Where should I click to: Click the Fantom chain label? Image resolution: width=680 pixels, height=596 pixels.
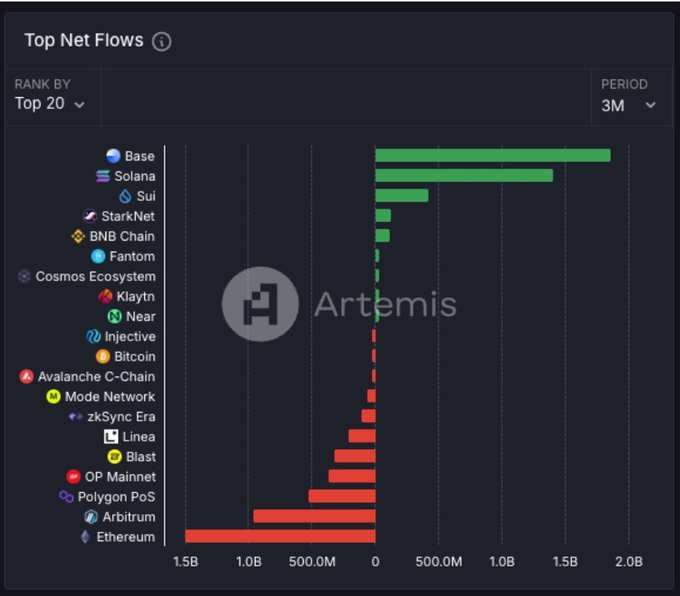click(x=132, y=256)
